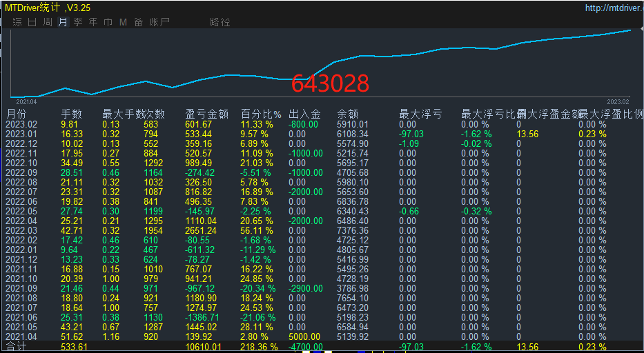Screen dimensions: 644x353
Task: Click the 盈亏金额 column header
Action: 206,114
